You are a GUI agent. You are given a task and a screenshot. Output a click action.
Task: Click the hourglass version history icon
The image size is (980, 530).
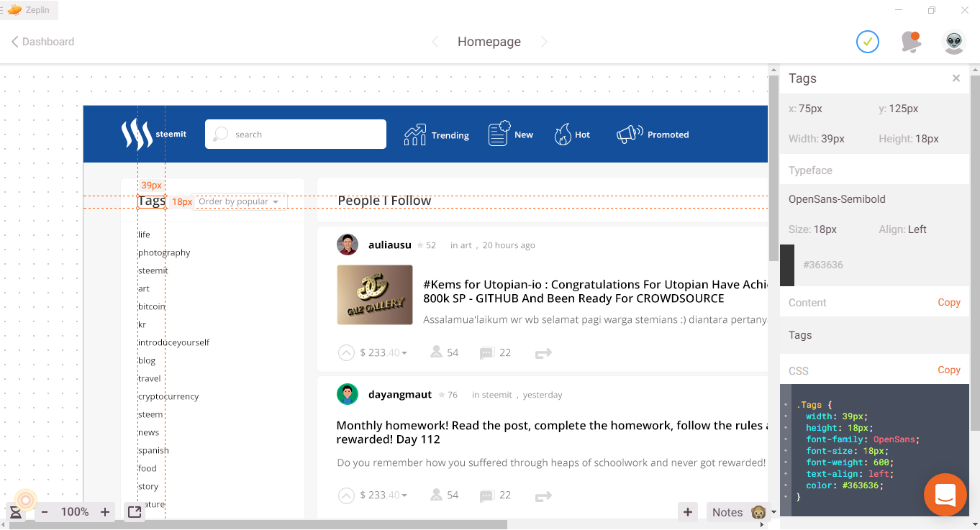pos(15,512)
